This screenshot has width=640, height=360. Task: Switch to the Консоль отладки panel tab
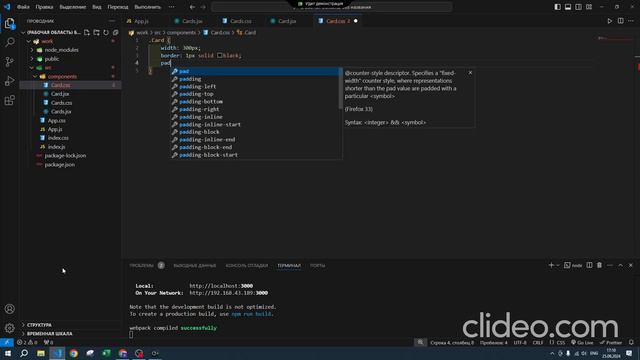[x=247, y=265]
